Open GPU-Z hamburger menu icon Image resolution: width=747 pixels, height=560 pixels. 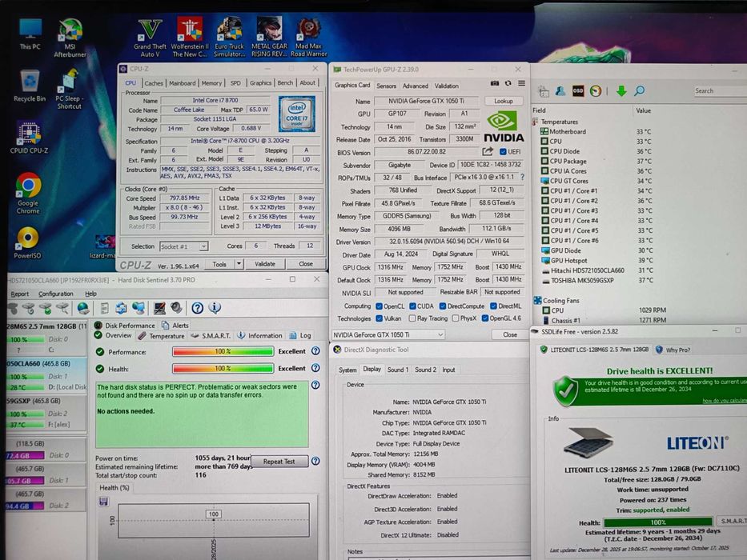click(522, 83)
